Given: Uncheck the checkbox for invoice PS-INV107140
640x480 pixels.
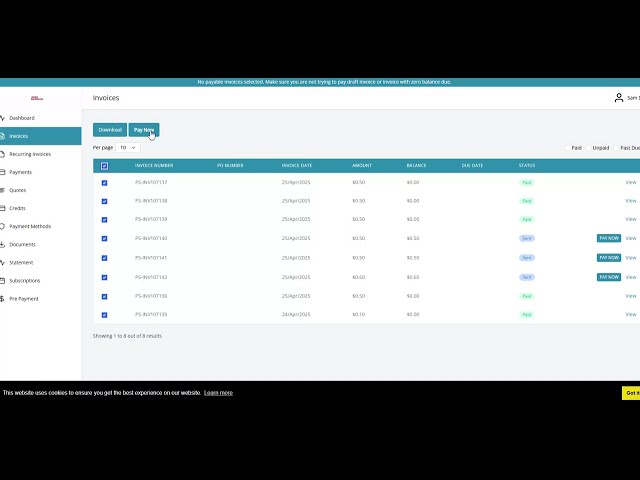Looking at the screenshot, I should pos(104,238).
